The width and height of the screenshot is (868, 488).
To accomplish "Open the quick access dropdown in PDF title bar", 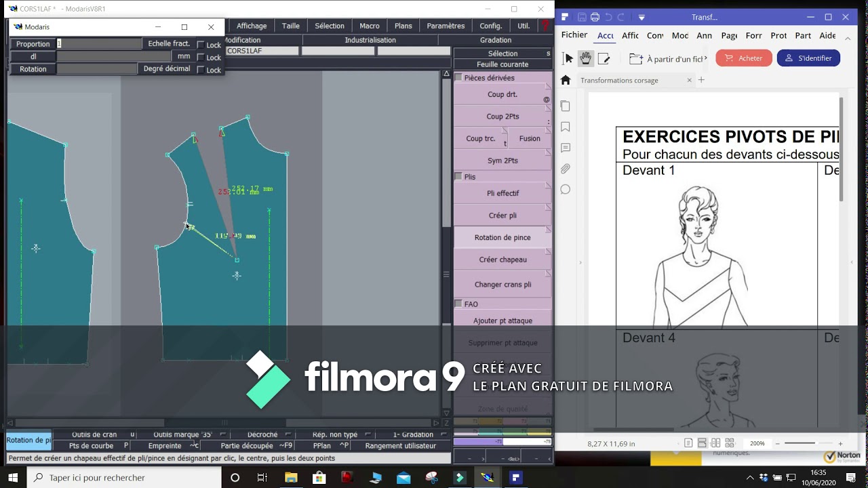I will pos(642,17).
